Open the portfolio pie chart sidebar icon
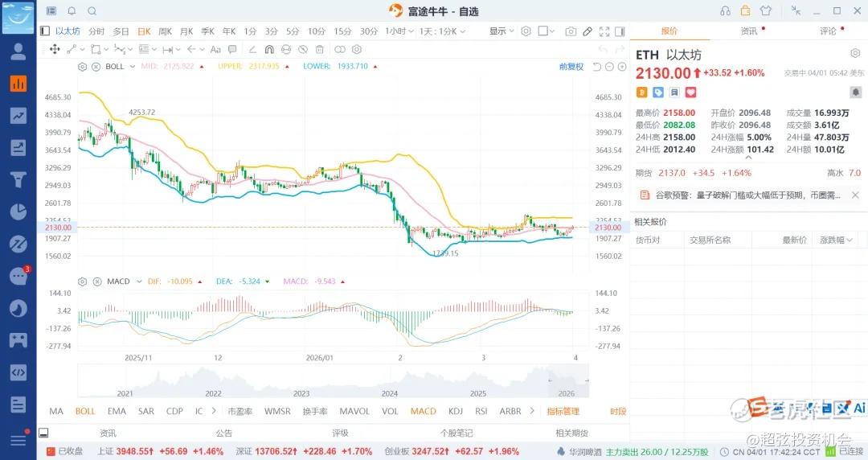Viewport: 868px width, 460px height. tap(18, 212)
